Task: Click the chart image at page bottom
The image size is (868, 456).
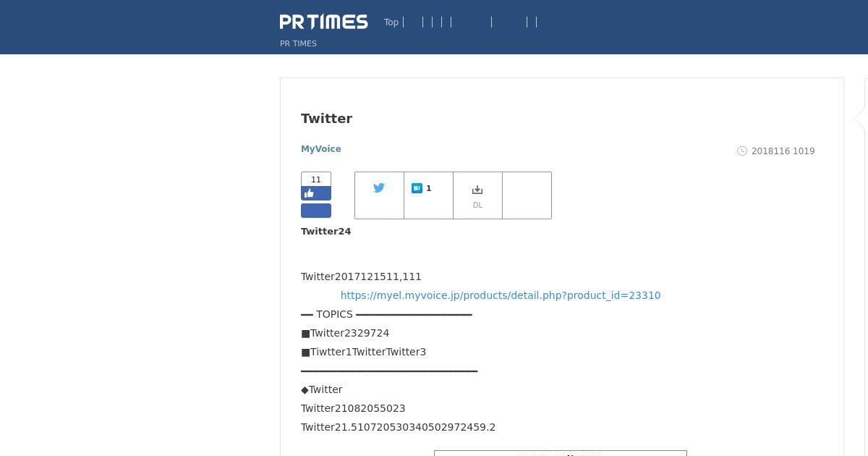Action: (x=560, y=453)
